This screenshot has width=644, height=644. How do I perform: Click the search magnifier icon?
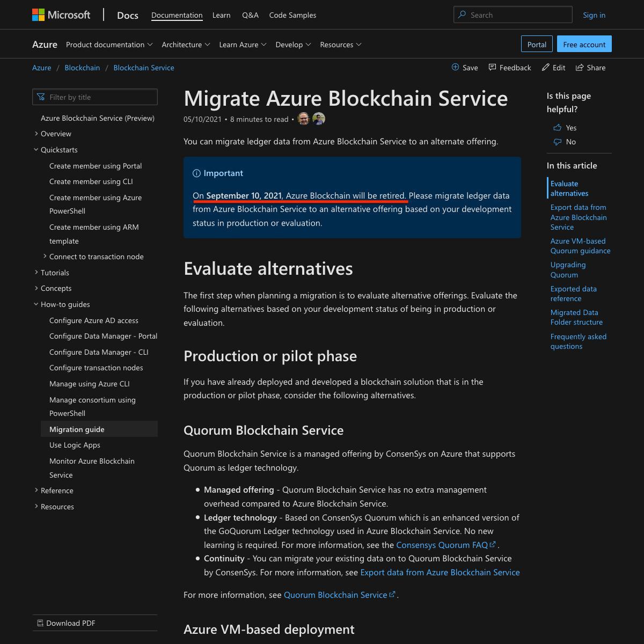coord(462,15)
